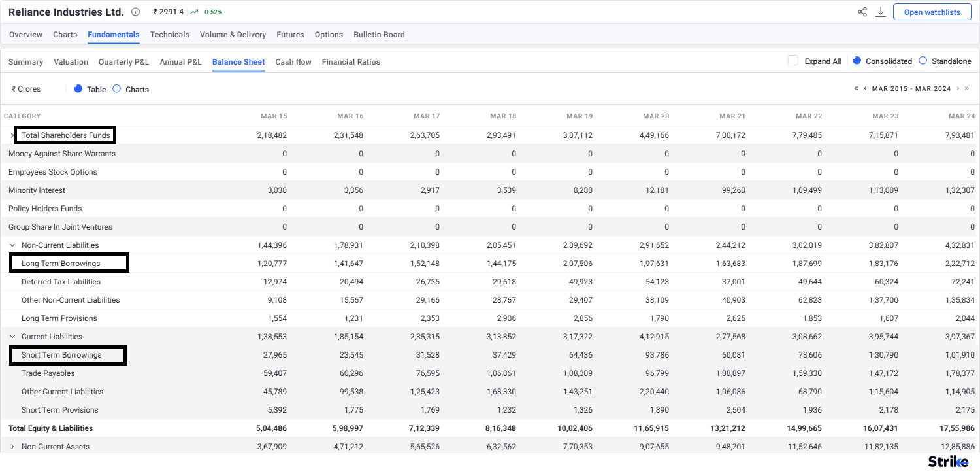This screenshot has height=476, width=980.
Task: Click the share icon at top right
Action: (862, 12)
